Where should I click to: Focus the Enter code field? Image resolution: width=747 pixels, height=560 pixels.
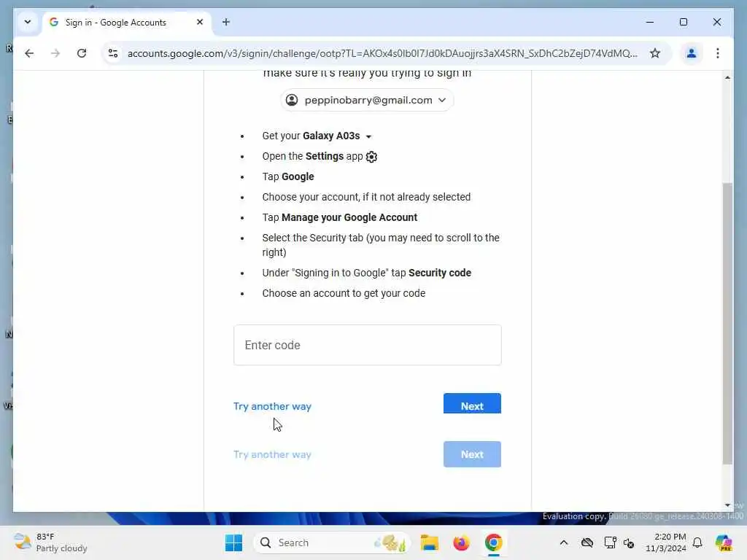pos(368,345)
